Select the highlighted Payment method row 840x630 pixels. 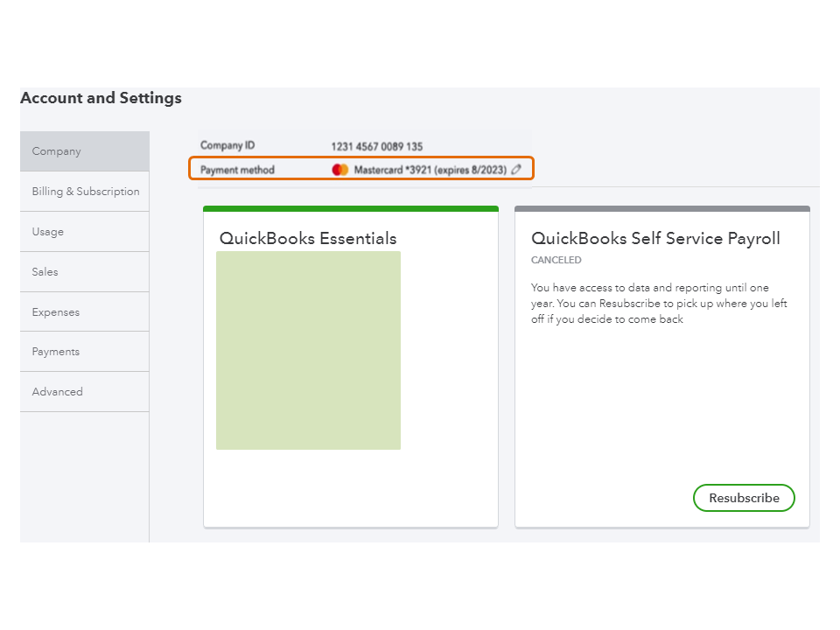pos(361,169)
